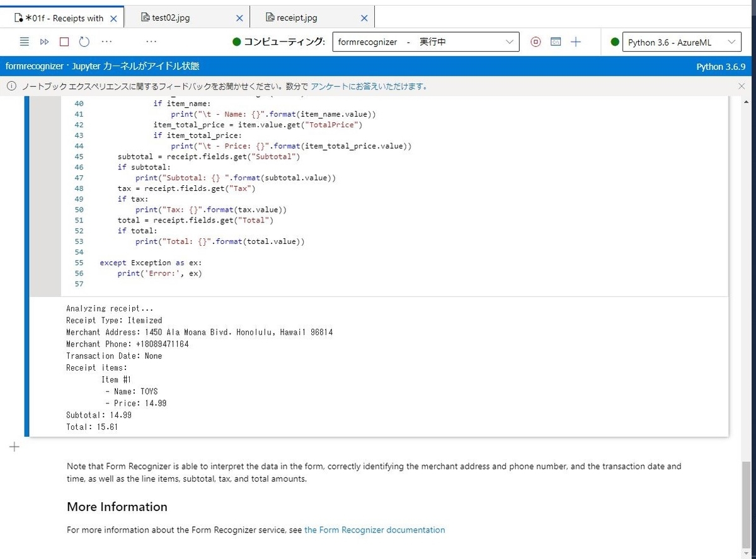Close the test02.jpg tab

[x=239, y=18]
